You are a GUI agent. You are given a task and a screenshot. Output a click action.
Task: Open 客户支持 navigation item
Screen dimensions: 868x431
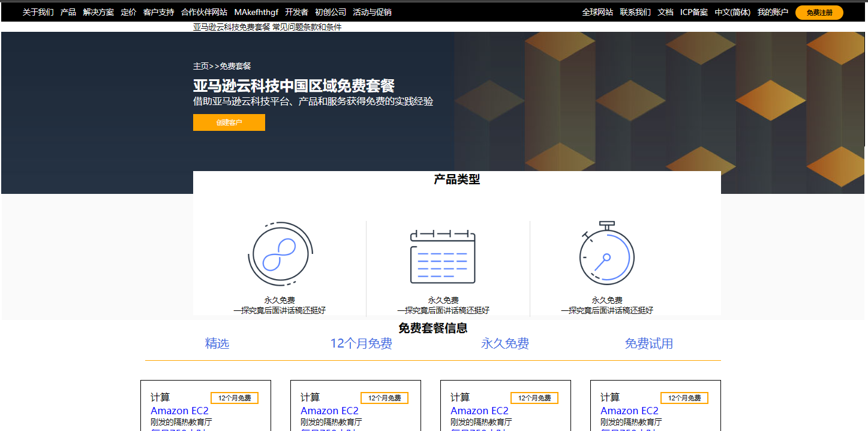[x=158, y=12]
